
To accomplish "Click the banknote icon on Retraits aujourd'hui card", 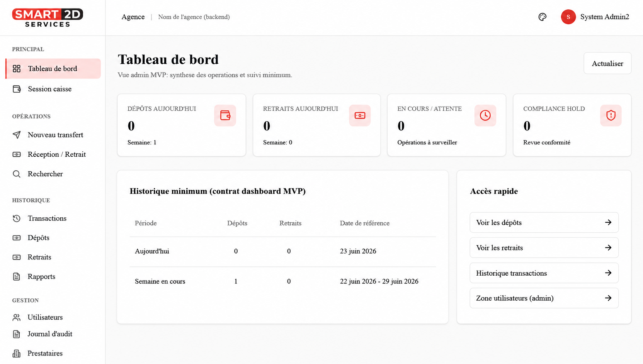I will click(360, 115).
